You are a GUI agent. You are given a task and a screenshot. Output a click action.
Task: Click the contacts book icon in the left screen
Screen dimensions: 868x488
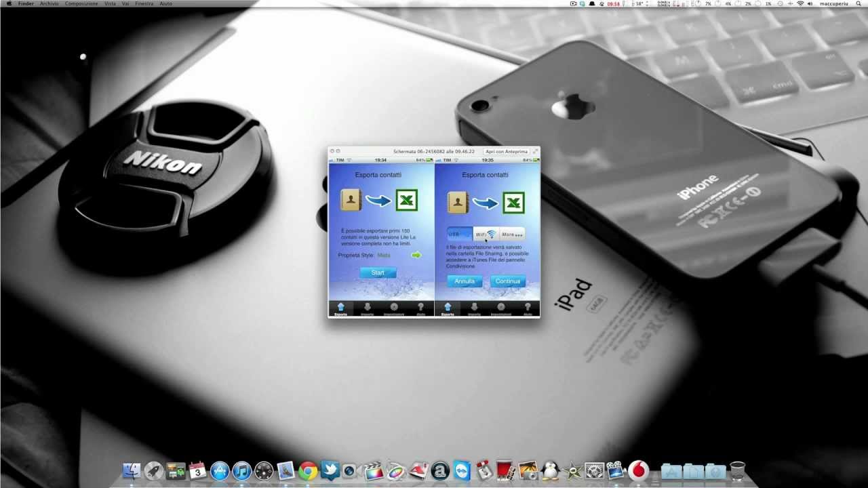coord(351,201)
